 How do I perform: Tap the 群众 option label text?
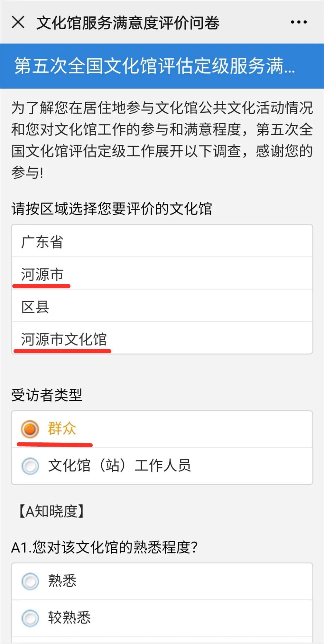click(x=62, y=429)
